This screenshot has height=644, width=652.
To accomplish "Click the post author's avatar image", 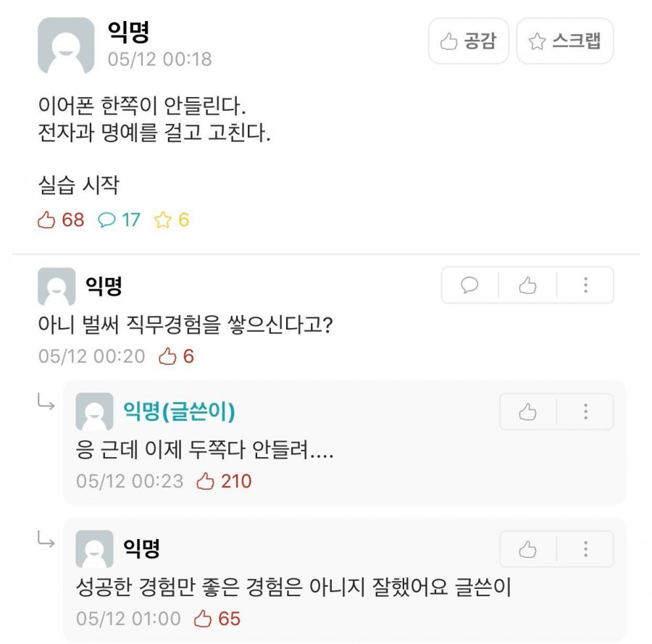I will [66, 46].
